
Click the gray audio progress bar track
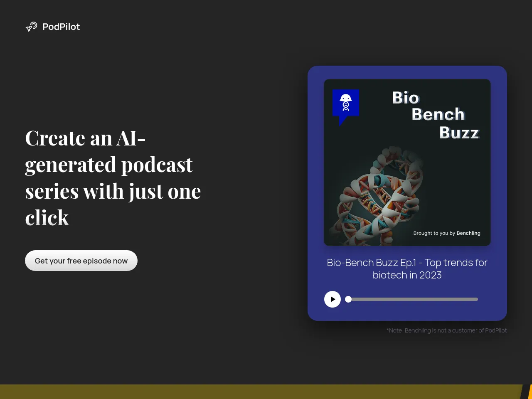pos(416,299)
